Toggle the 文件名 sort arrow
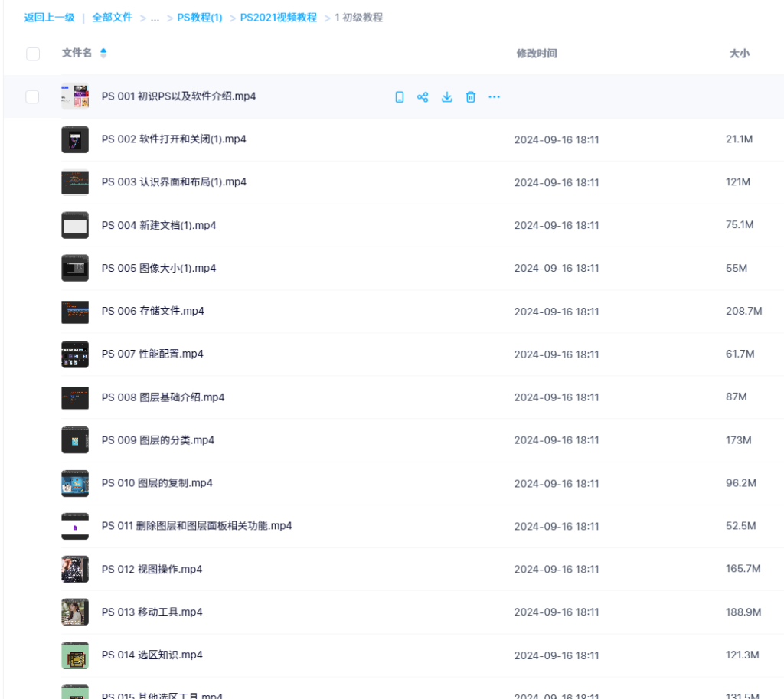The width and height of the screenshot is (784, 699). [x=103, y=53]
